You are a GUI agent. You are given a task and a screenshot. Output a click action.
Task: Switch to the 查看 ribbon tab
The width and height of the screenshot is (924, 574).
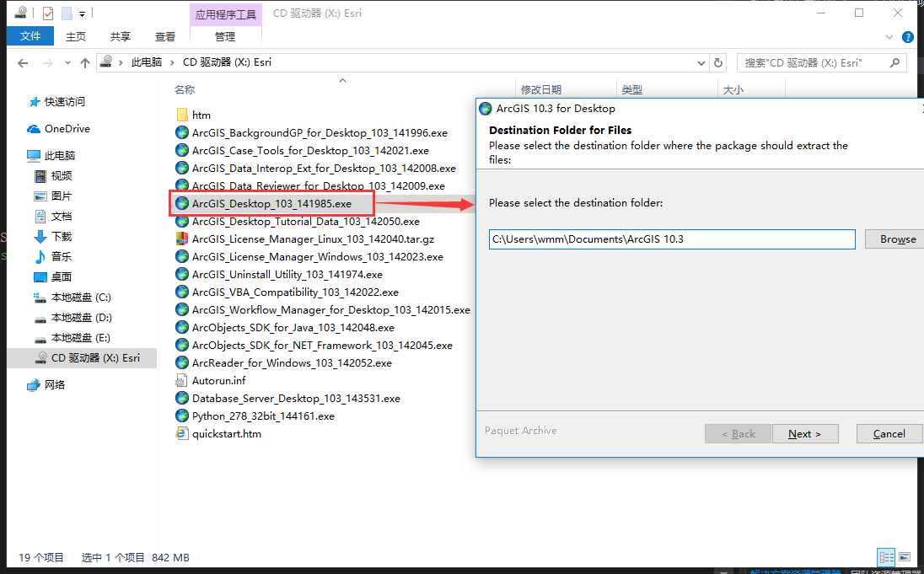pos(165,36)
